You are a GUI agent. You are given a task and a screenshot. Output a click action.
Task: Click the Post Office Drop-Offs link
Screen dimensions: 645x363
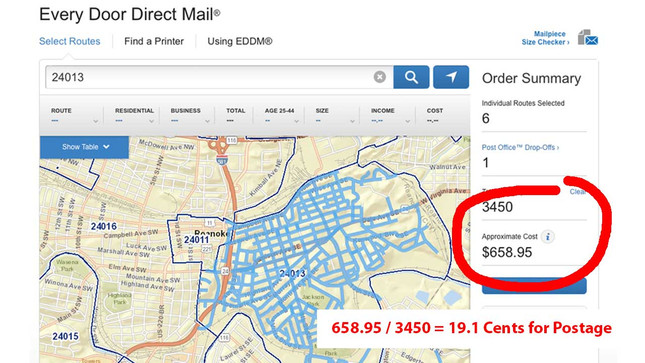pyautogui.click(x=520, y=147)
